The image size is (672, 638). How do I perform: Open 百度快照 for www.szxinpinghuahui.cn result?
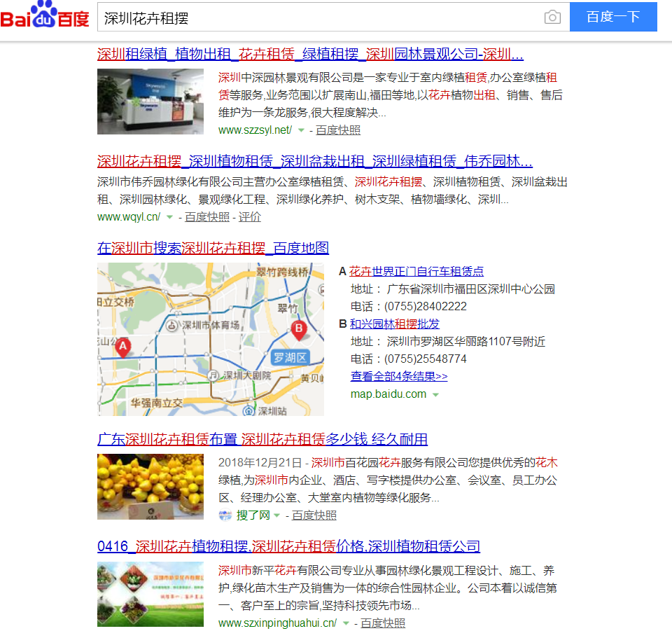(x=383, y=623)
